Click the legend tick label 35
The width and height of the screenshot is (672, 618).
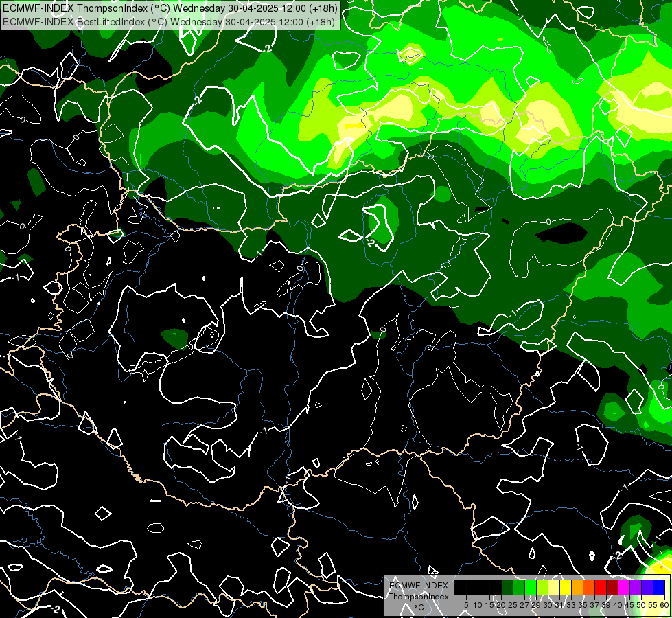tap(583, 605)
